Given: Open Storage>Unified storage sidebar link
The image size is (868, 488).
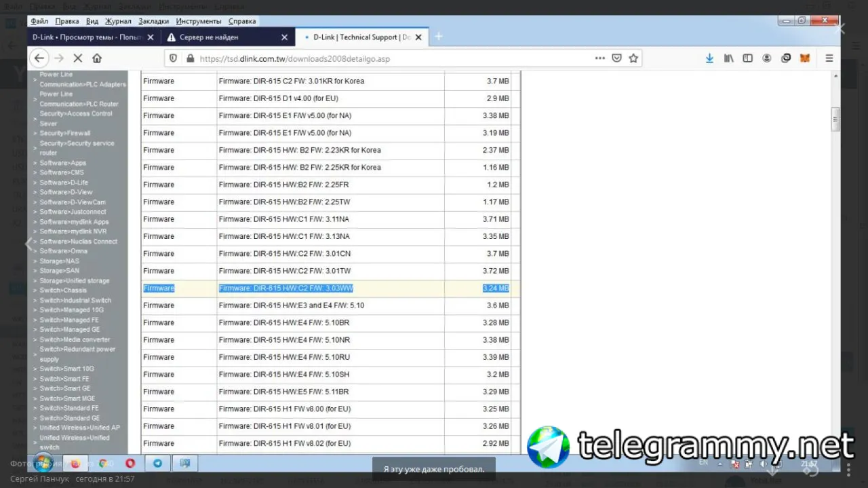Looking at the screenshot, I should [74, 281].
